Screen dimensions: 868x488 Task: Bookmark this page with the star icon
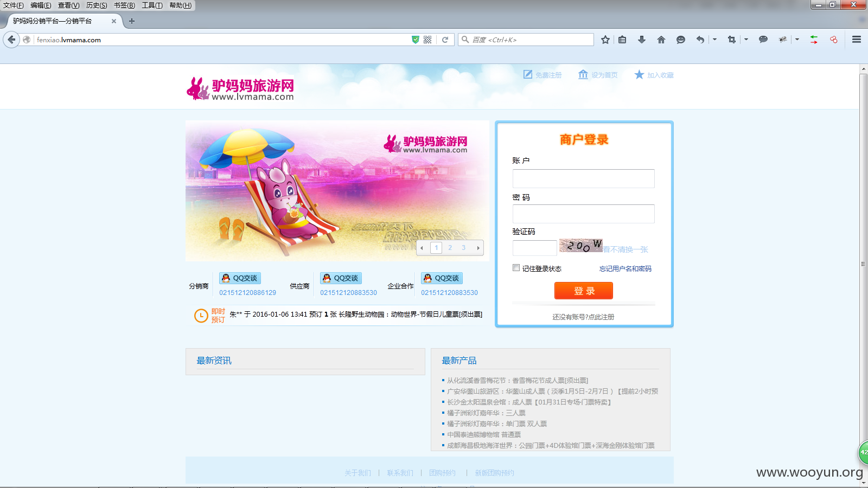click(605, 40)
